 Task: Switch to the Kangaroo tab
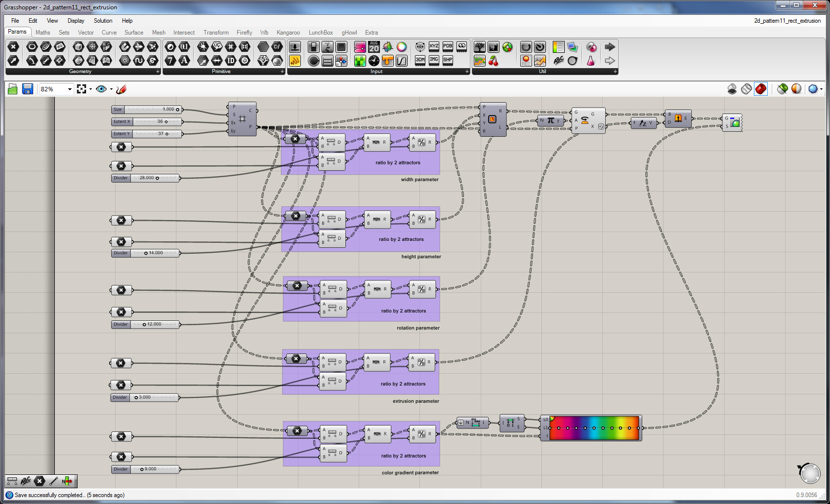[288, 33]
